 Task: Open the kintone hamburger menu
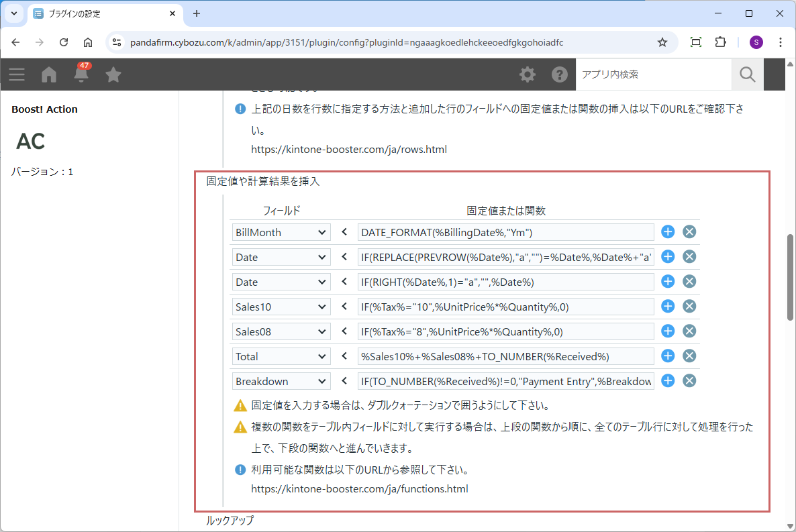click(x=17, y=74)
